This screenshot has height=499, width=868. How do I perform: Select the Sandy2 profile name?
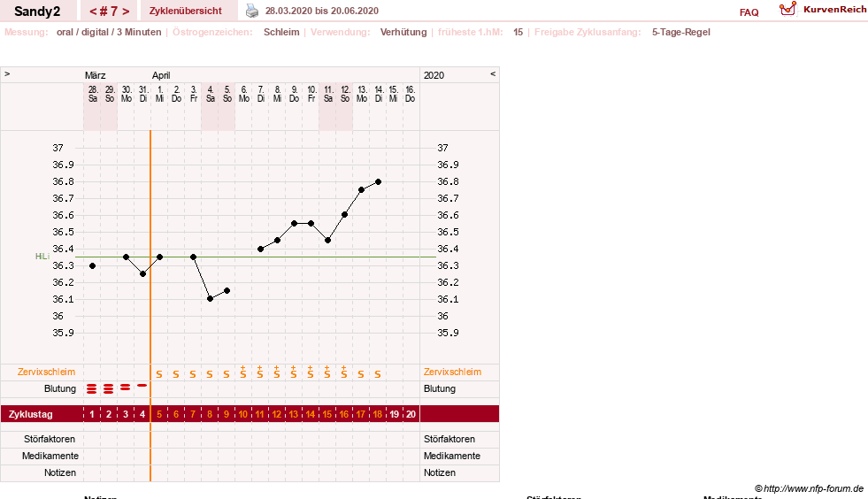(37, 12)
